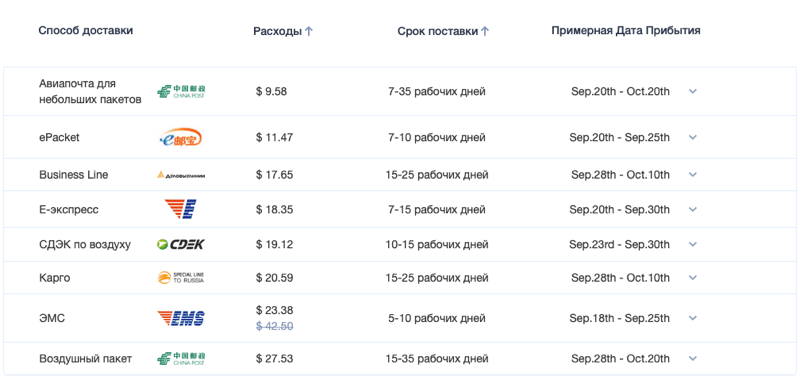Click the Sep.20th - Sep.30th arrival date
This screenshot has width=800, height=380.
[619, 210]
